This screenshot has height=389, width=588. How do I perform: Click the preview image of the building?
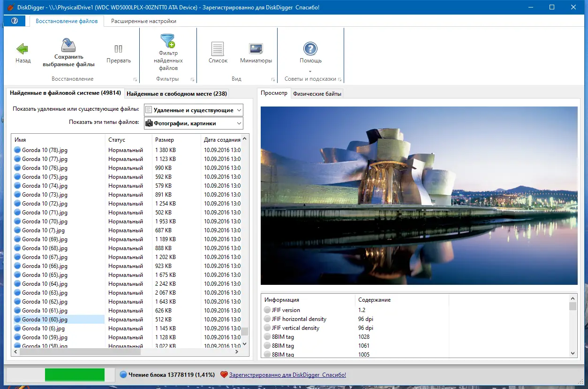pos(419,195)
